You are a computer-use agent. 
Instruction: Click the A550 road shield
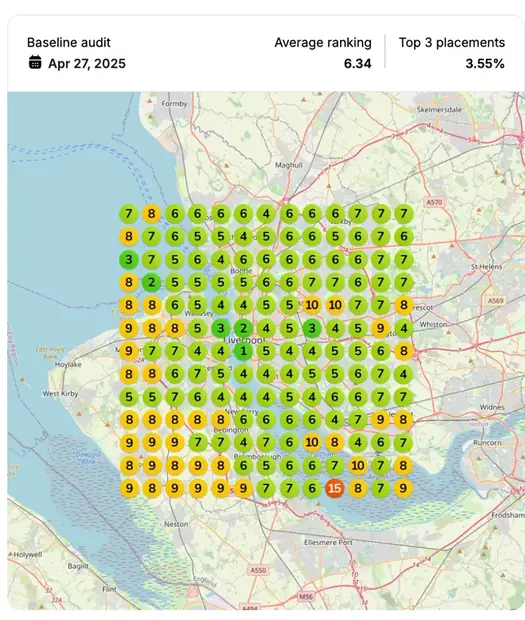coord(258,570)
